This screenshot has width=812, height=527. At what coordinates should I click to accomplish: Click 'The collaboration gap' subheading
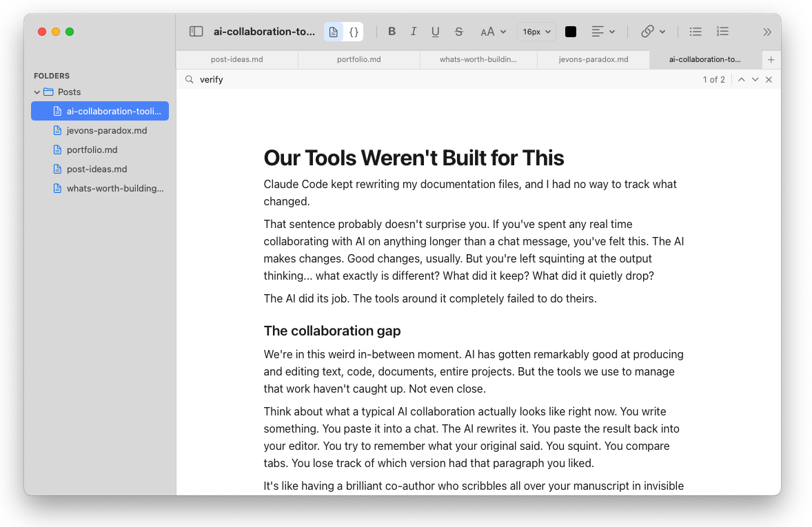click(332, 331)
